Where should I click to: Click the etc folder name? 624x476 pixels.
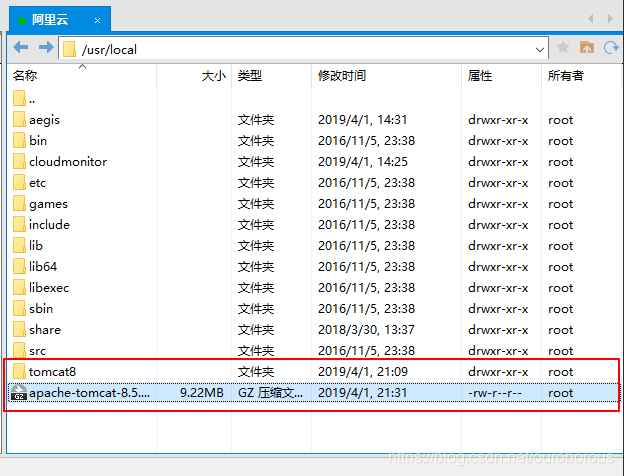(37, 183)
